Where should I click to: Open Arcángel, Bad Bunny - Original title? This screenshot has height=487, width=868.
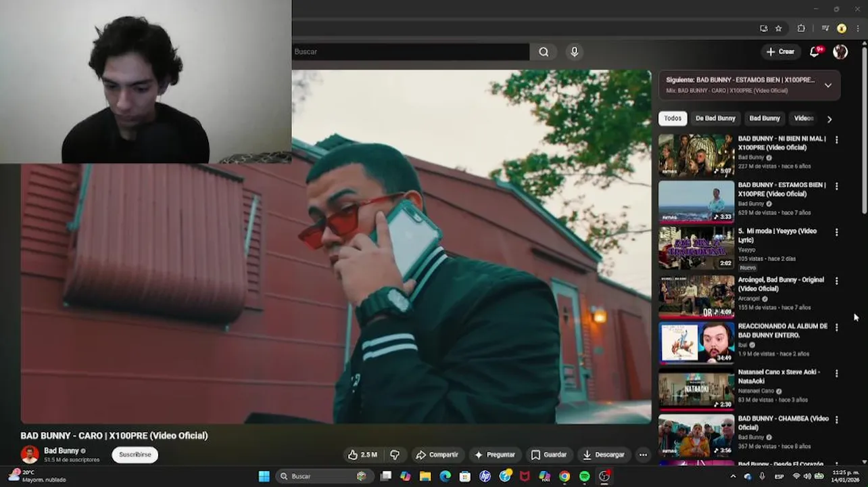pos(781,284)
